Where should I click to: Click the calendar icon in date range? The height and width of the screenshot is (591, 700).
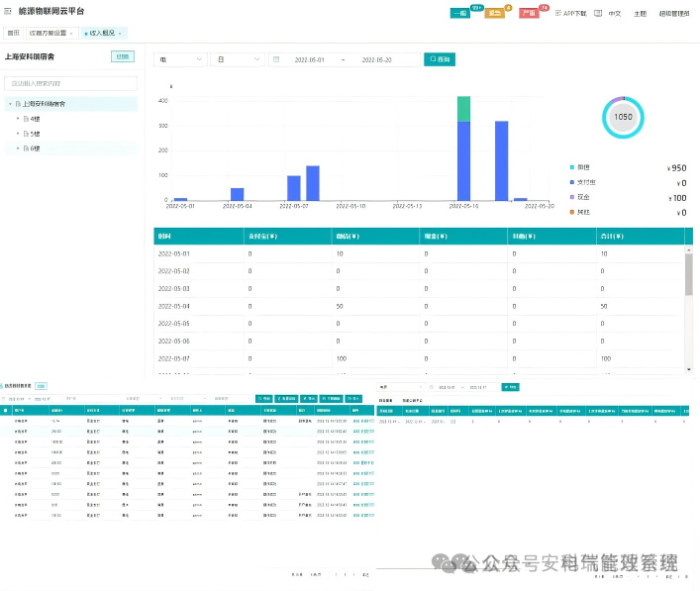[276, 59]
